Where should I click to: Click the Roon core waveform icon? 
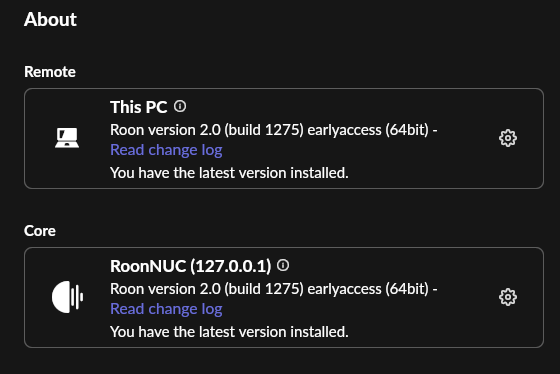[67, 297]
